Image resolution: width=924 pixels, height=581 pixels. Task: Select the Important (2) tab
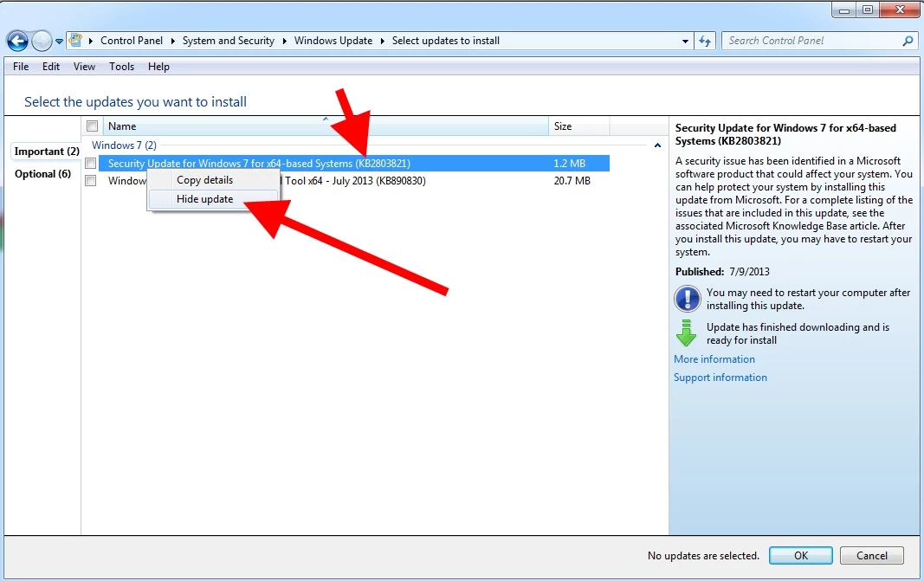(x=47, y=152)
